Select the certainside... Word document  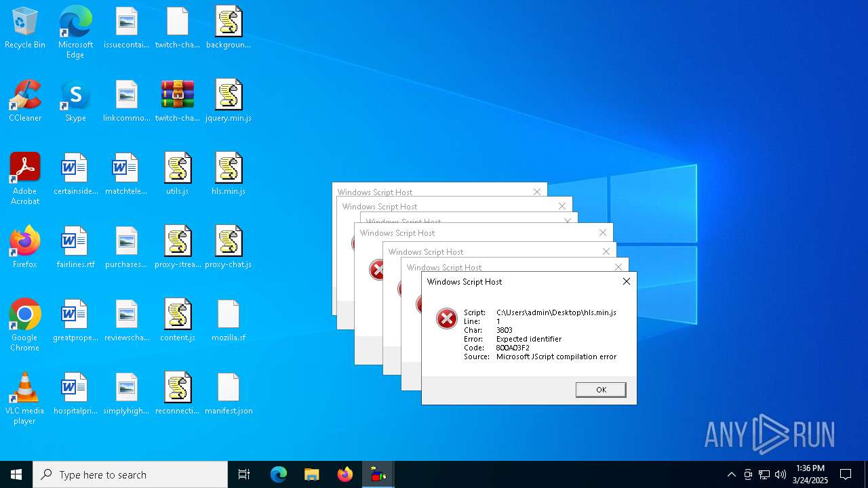(75, 175)
